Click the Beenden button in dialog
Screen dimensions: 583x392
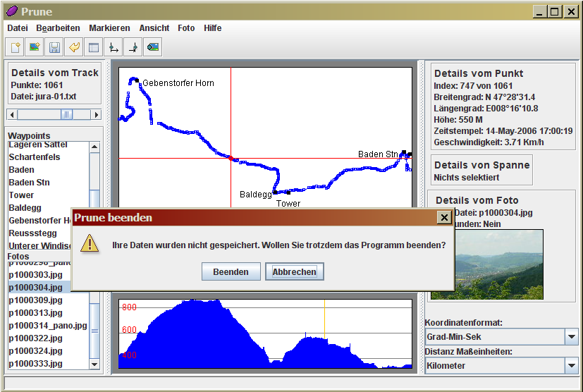231,271
